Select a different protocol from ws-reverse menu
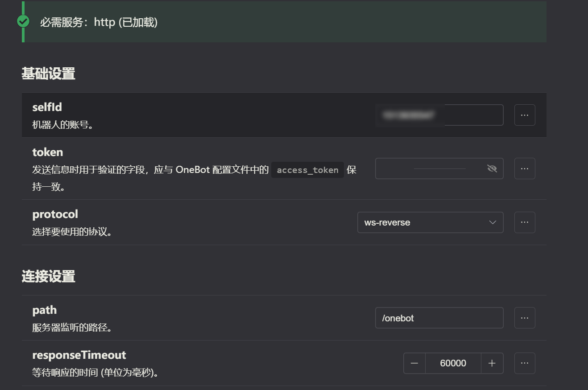This screenshot has width=588, height=390. (430, 222)
